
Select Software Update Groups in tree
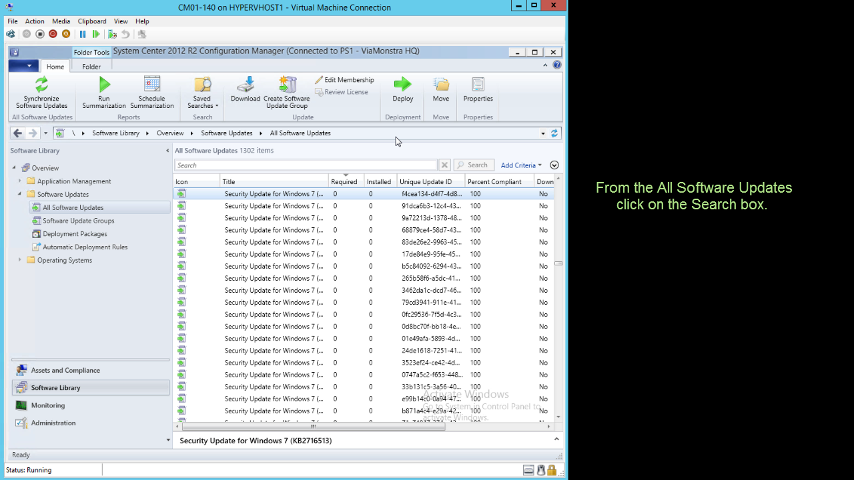(x=78, y=220)
